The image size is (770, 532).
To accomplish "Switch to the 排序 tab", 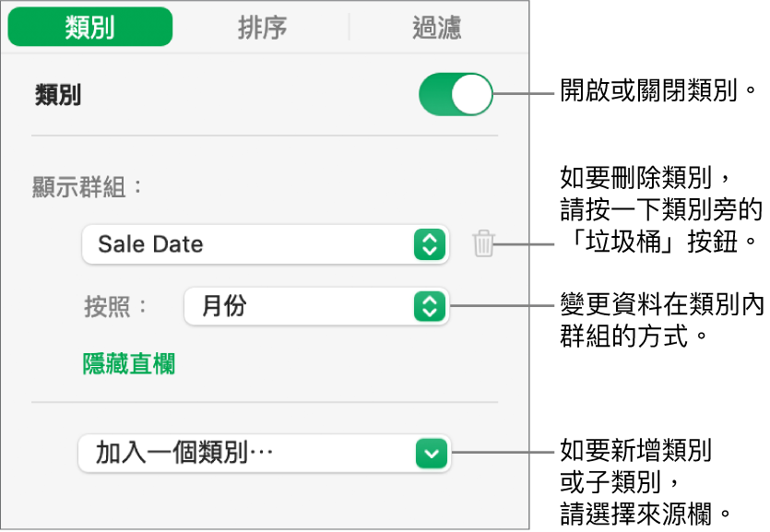I will [x=261, y=28].
